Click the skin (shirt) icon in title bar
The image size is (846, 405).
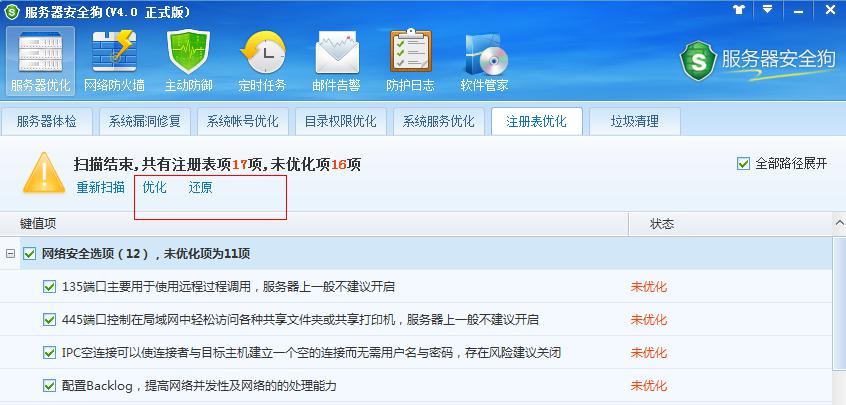(x=739, y=10)
